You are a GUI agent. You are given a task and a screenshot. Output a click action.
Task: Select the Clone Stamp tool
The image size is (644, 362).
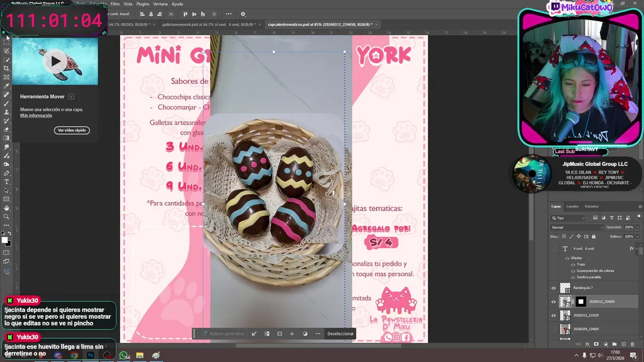[7, 112]
